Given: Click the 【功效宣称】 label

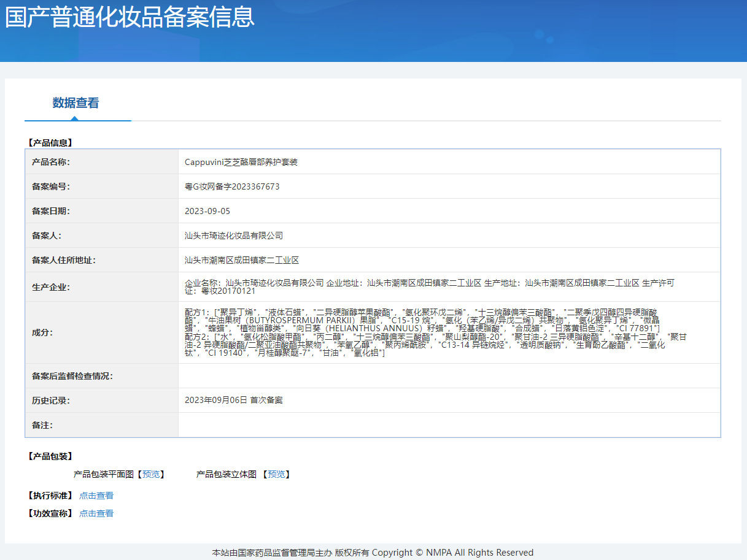Looking at the screenshot, I should (50, 513).
